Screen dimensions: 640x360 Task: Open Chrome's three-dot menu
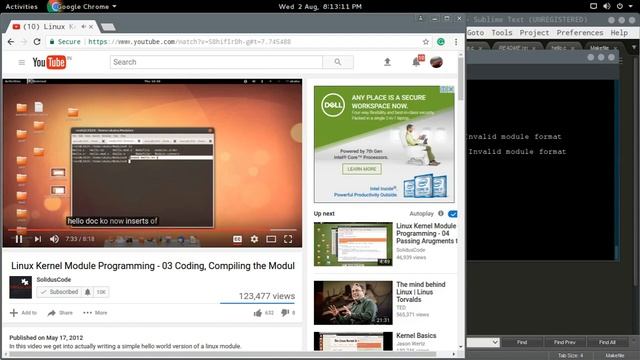456,42
